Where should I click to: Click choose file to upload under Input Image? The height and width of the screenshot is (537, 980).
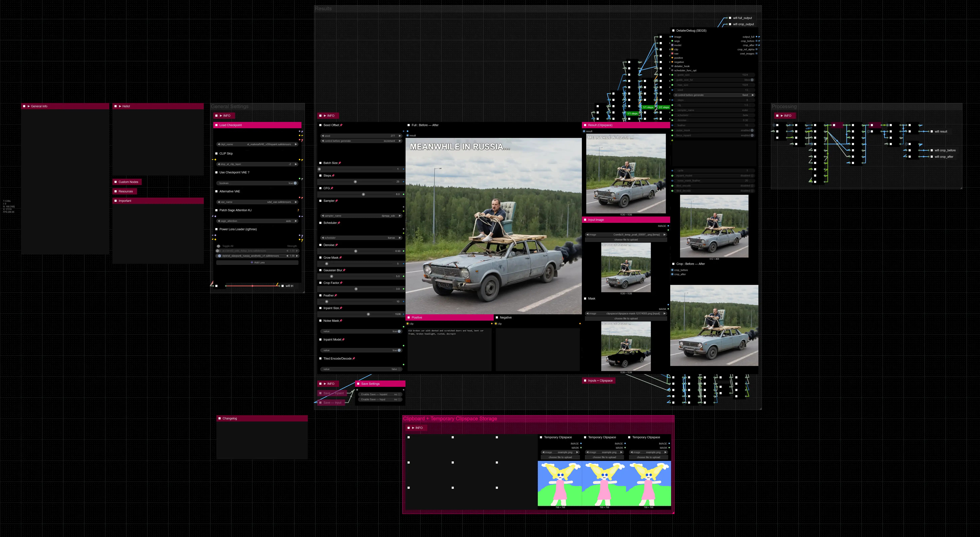tap(626, 240)
